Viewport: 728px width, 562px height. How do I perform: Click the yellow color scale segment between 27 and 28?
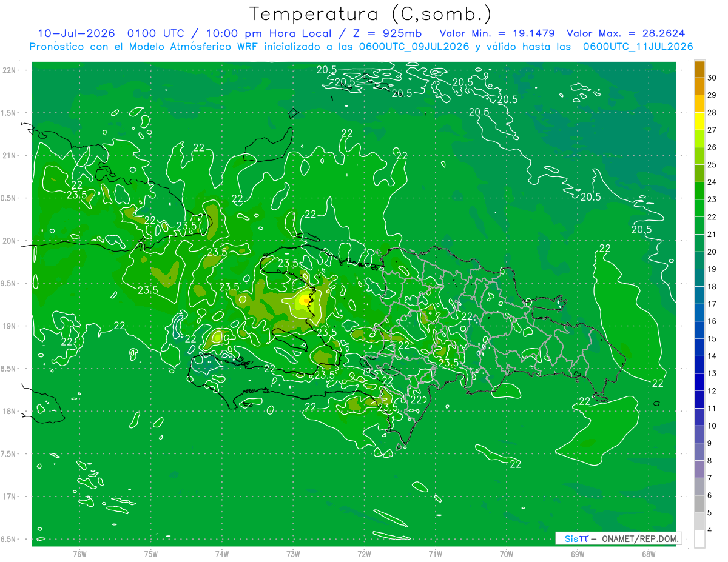coord(699,121)
